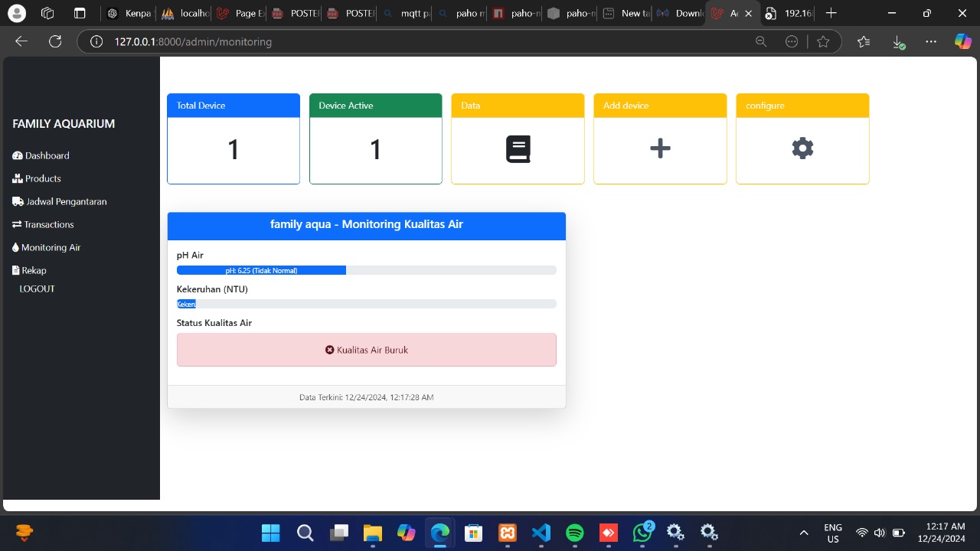Click the browser refresh icon
Image resolution: width=980 pixels, height=551 pixels.
pos(55,42)
